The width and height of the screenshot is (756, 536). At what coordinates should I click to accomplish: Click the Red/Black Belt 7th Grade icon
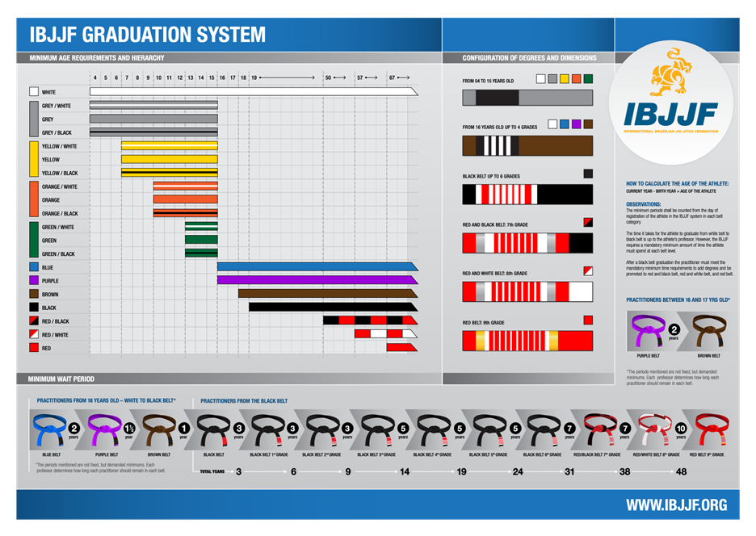600,430
